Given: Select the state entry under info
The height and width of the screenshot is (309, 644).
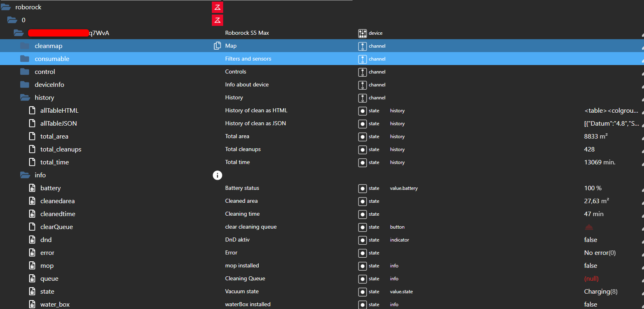Looking at the screenshot, I should pos(322,291).
